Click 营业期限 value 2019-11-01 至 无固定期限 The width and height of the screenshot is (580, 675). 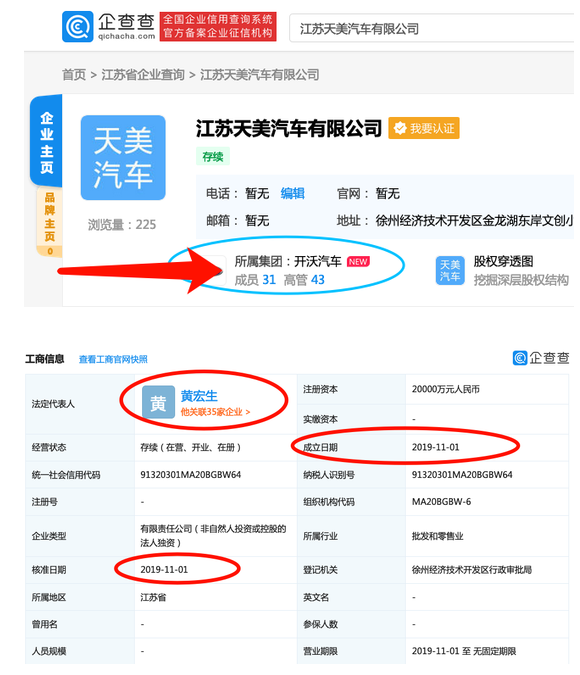coord(464,651)
